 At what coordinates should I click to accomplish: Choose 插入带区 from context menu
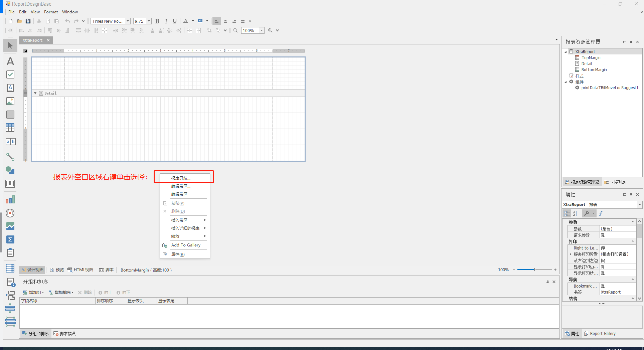tap(185, 220)
